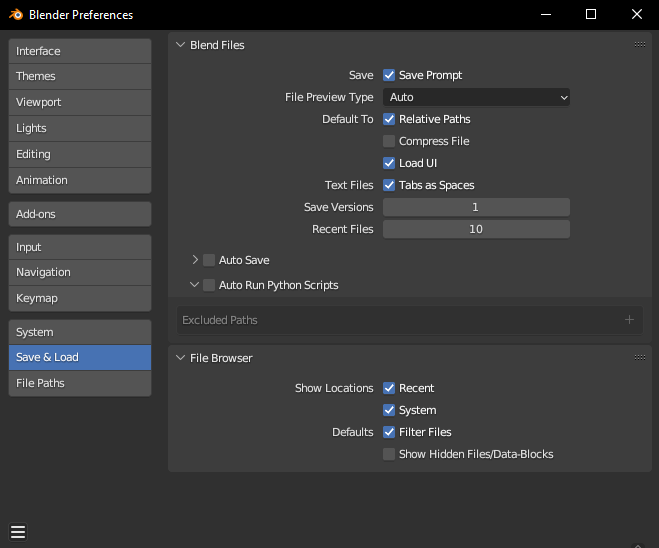
Task: Click the Recent Files number field
Action: (476, 229)
